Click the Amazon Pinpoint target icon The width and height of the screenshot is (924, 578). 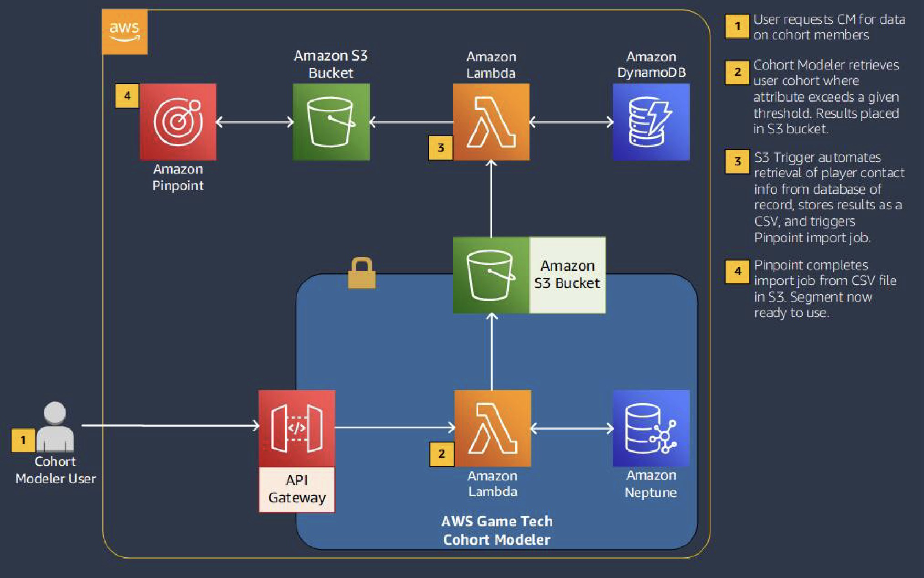tap(178, 122)
